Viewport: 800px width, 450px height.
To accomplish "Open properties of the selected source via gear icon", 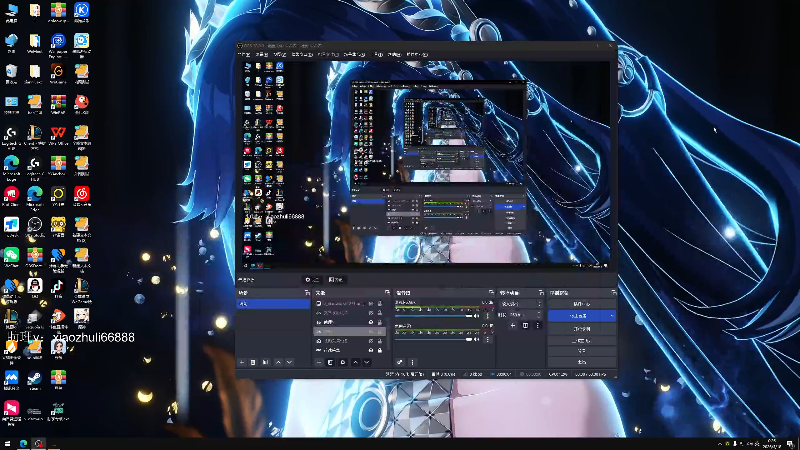I will (343, 362).
